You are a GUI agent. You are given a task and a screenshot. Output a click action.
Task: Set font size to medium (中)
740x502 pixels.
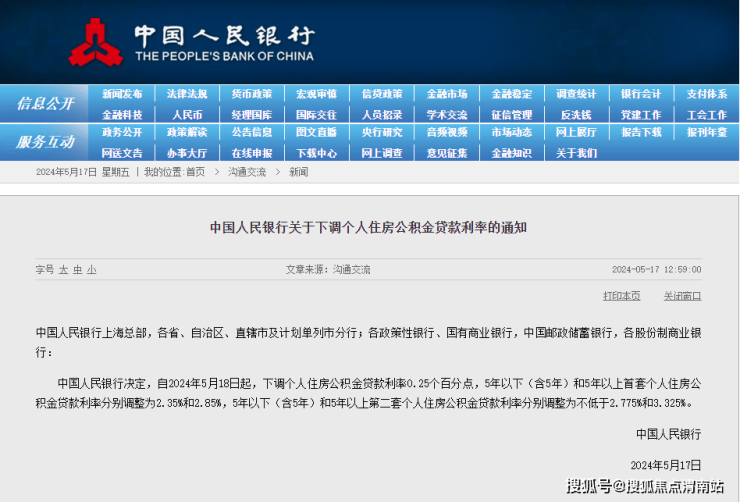click(x=77, y=269)
